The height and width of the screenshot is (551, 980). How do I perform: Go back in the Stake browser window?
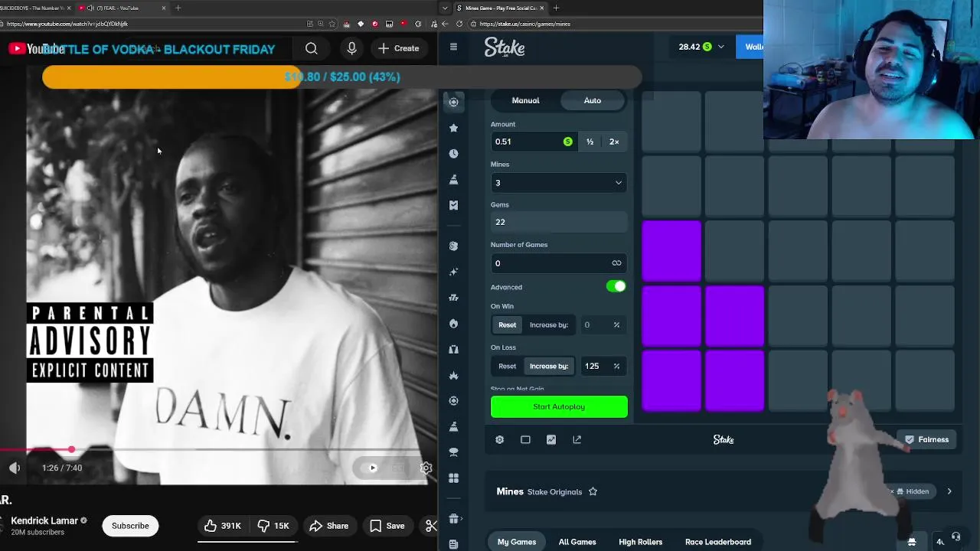(x=445, y=24)
